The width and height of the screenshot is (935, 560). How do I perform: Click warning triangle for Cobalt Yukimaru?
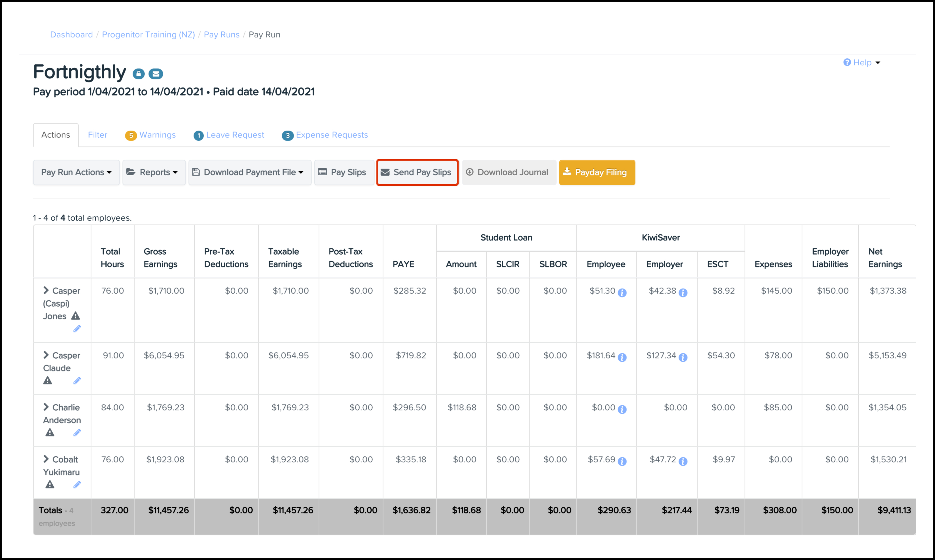(50, 485)
